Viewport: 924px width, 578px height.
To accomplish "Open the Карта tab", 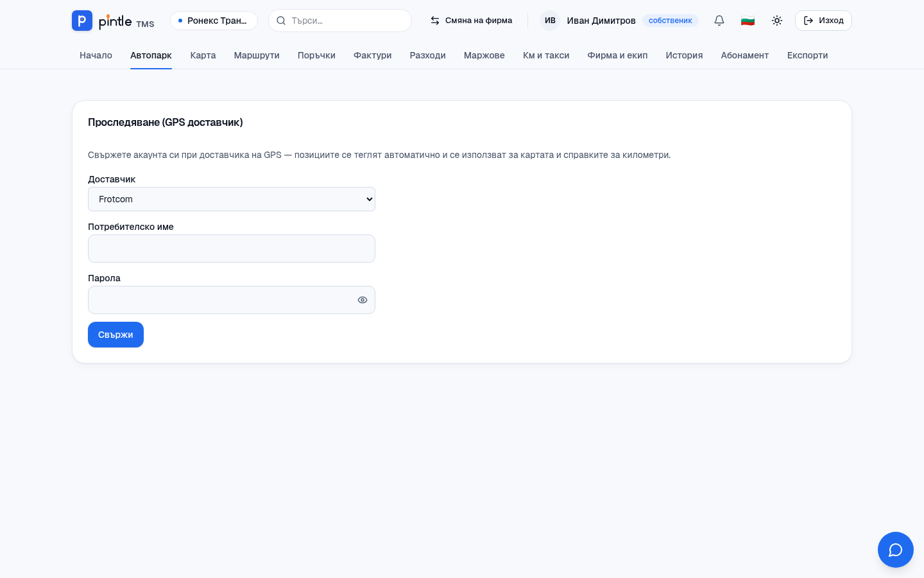I will (203, 55).
